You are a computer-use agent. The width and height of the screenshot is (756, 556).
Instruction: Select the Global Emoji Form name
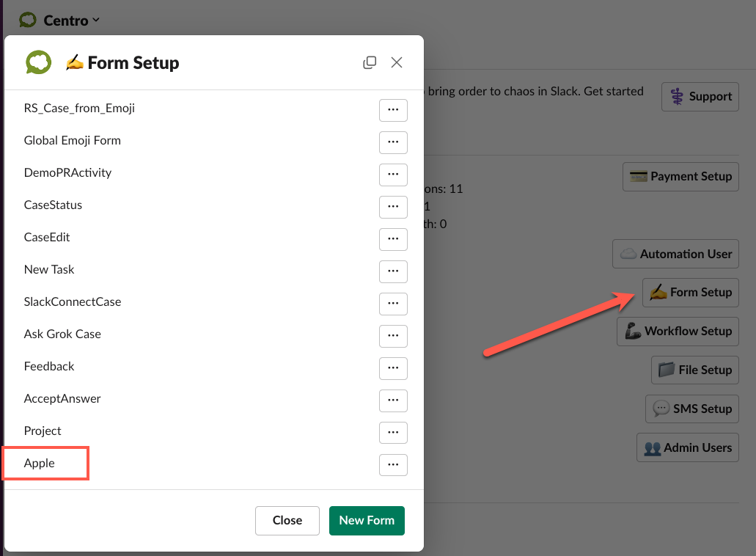point(73,141)
